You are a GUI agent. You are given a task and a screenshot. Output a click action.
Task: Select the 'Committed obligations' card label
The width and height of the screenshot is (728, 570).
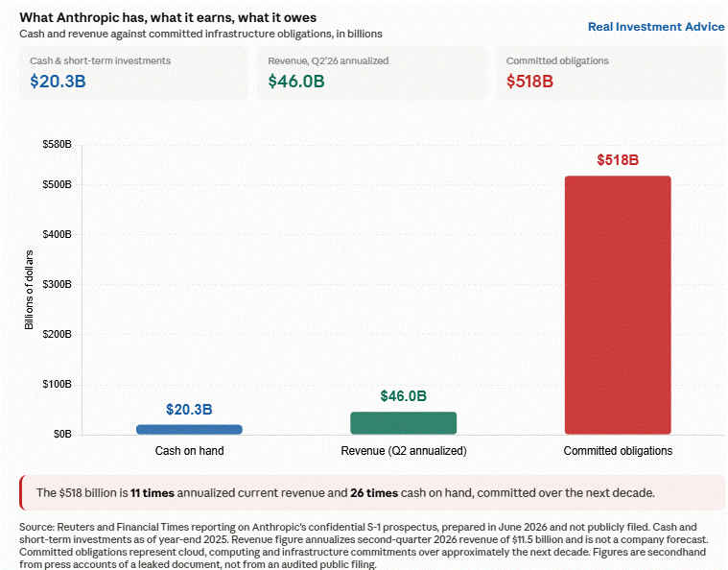[x=557, y=60]
